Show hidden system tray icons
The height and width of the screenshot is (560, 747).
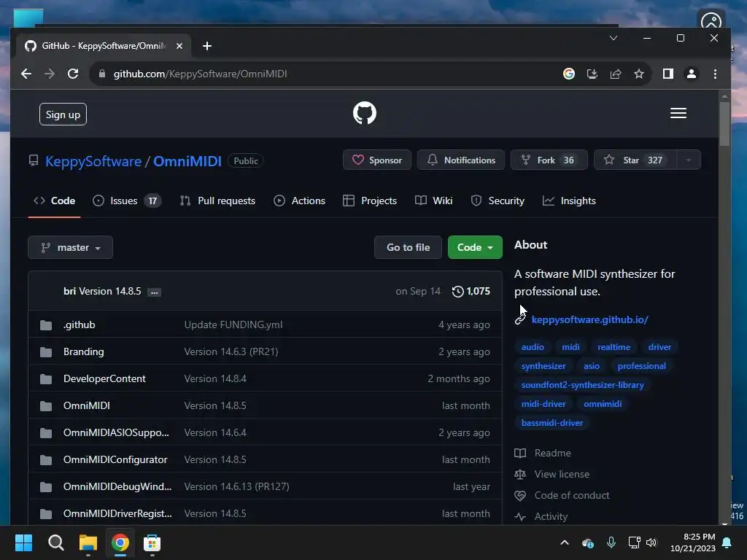coord(565,542)
